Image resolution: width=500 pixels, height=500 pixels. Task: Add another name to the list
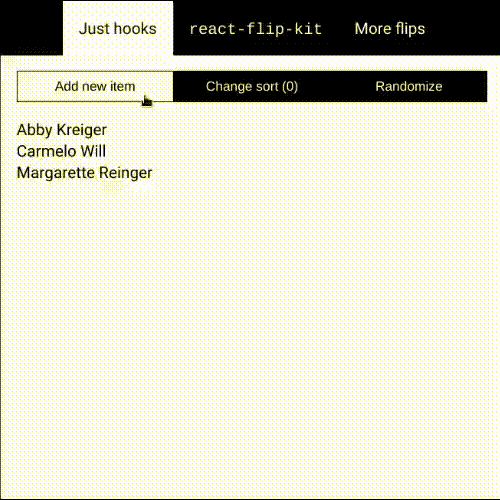(95, 86)
